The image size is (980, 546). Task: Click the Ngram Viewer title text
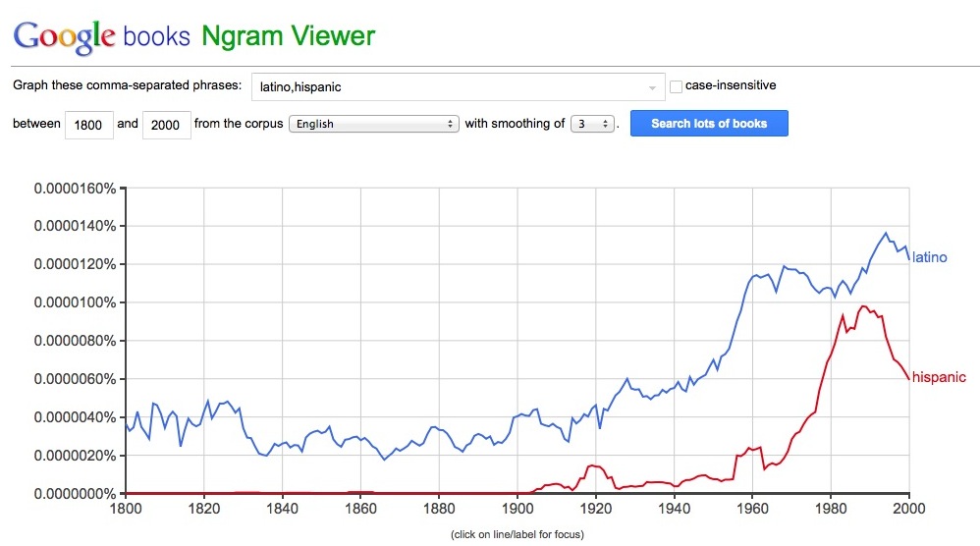pyautogui.click(x=288, y=36)
